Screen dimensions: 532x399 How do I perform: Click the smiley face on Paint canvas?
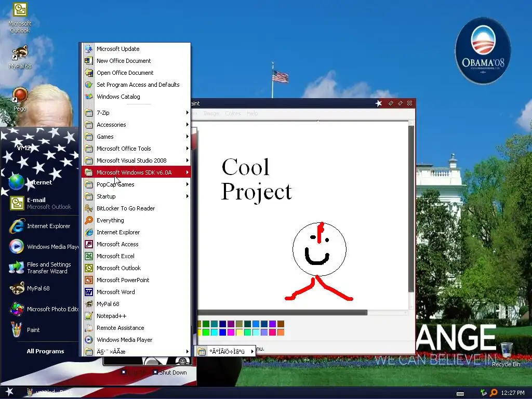[320, 249]
